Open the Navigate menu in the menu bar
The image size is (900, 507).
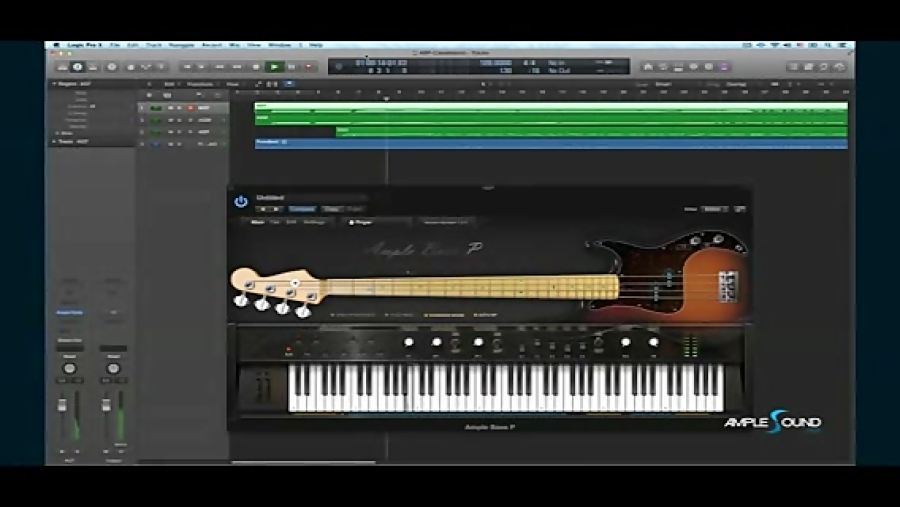point(181,45)
